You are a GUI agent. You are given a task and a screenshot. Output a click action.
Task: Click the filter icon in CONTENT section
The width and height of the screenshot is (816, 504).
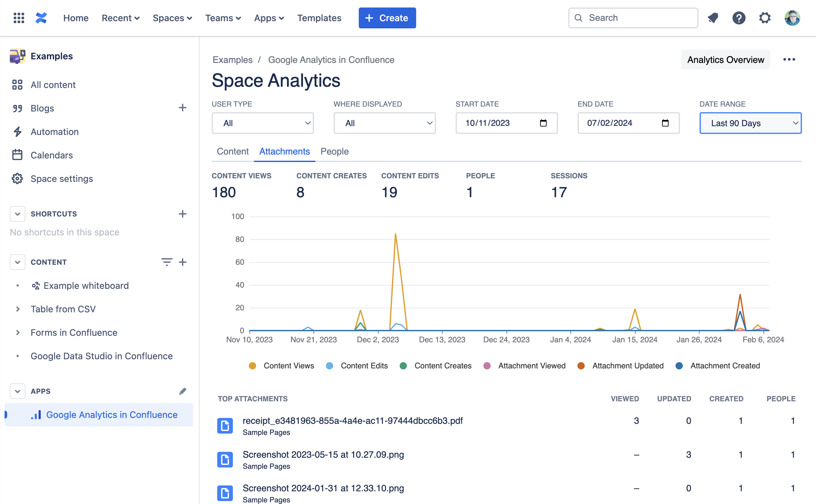pos(167,262)
